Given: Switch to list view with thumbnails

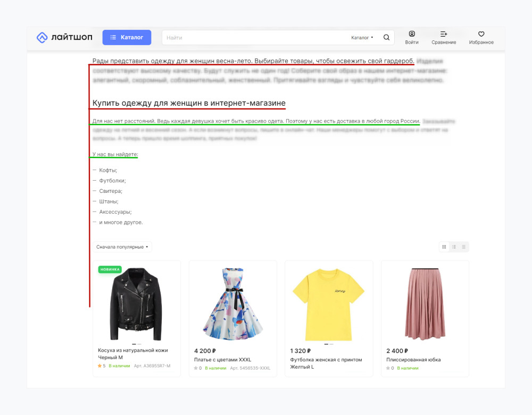Looking at the screenshot, I should click(454, 247).
